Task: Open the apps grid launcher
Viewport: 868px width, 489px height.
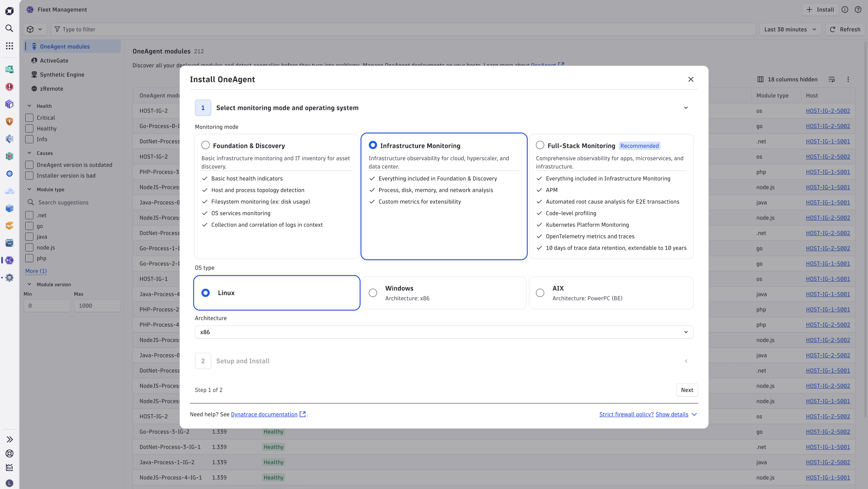Action: coord(10,46)
